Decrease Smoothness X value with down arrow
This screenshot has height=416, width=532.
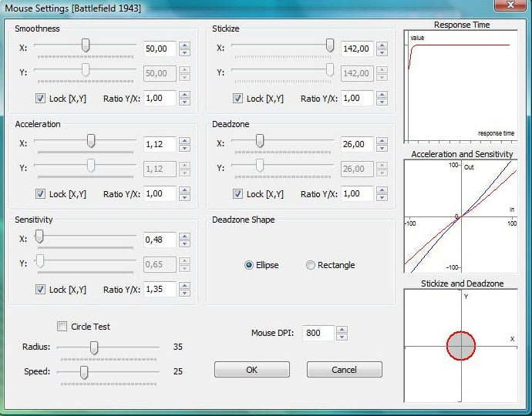coord(184,52)
